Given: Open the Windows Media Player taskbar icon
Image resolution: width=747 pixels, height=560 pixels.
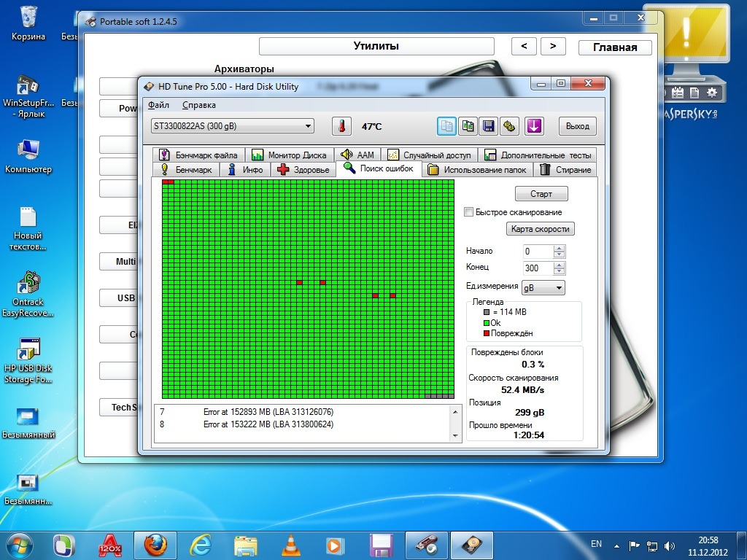Looking at the screenshot, I should pos(336,545).
